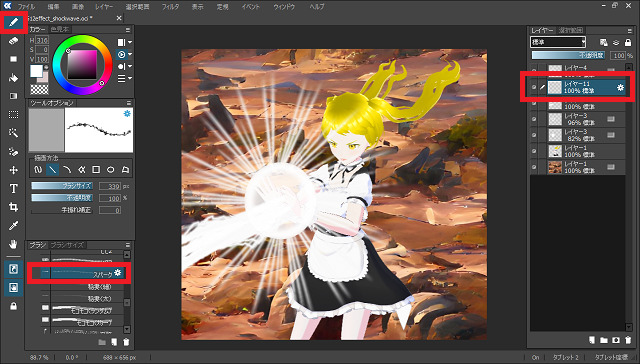Toggle visibility of レイヤー11
Image resolution: width=640 pixels, height=364 pixels.
(534, 87)
